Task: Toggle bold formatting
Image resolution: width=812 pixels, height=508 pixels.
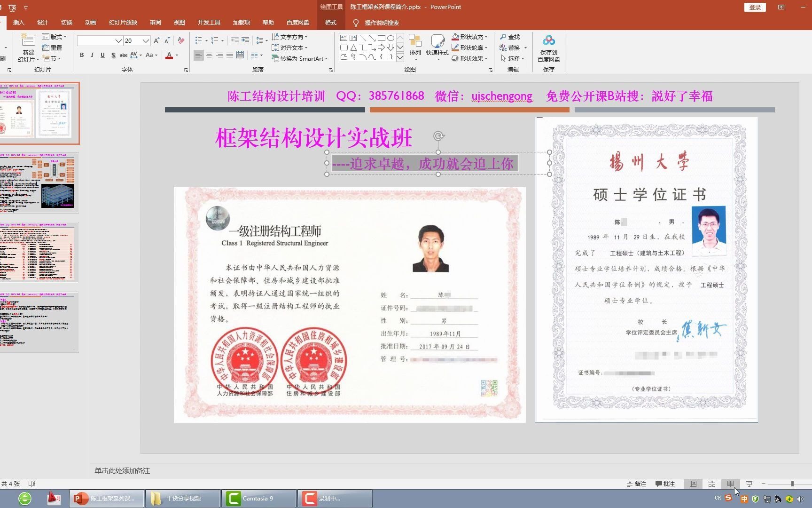Action: (81, 55)
